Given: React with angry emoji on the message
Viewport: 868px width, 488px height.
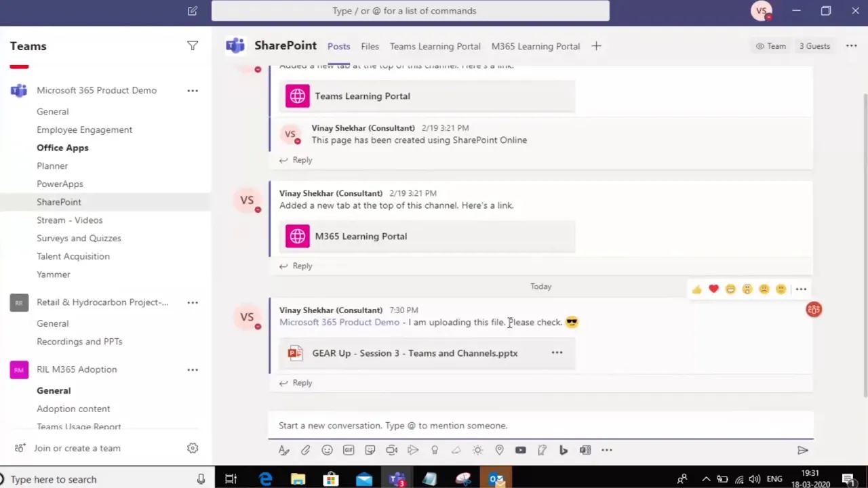Looking at the screenshot, I should tap(781, 289).
